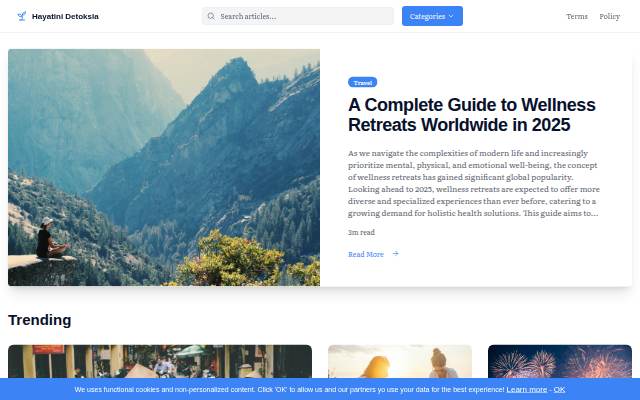This screenshot has width=640, height=400.
Task: Open the sunset women trending thumbnail
Action: click(x=400, y=362)
